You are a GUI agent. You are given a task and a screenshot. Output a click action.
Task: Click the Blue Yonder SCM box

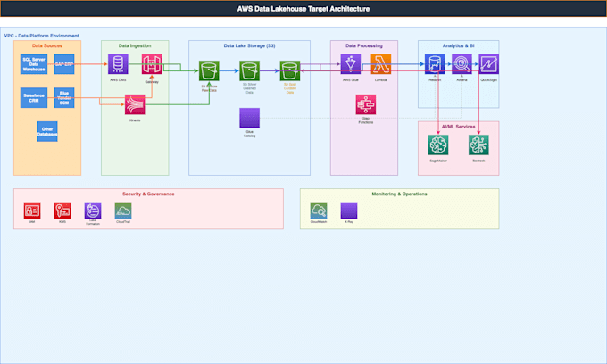point(64,98)
